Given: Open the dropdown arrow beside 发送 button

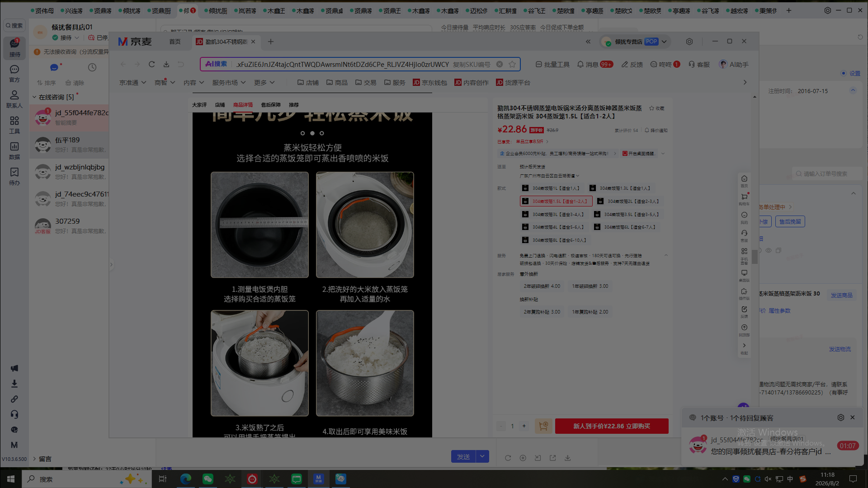Looking at the screenshot, I should pyautogui.click(x=482, y=456).
